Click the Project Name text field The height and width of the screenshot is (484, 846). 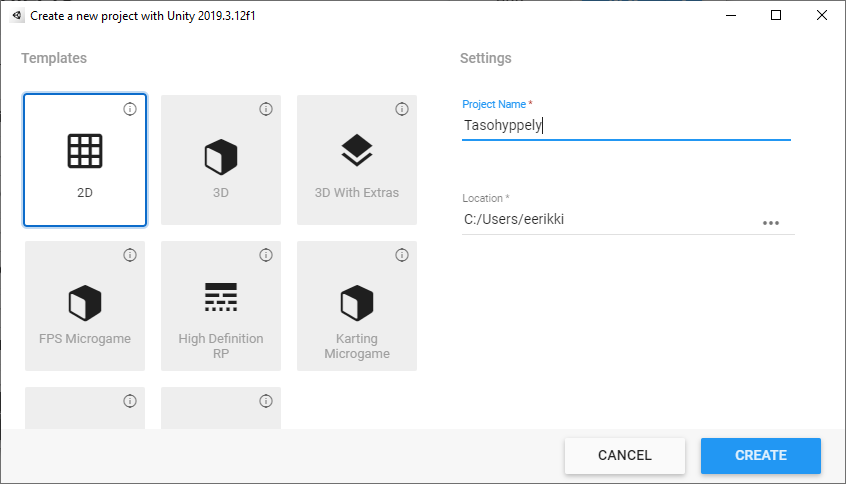tap(625, 126)
